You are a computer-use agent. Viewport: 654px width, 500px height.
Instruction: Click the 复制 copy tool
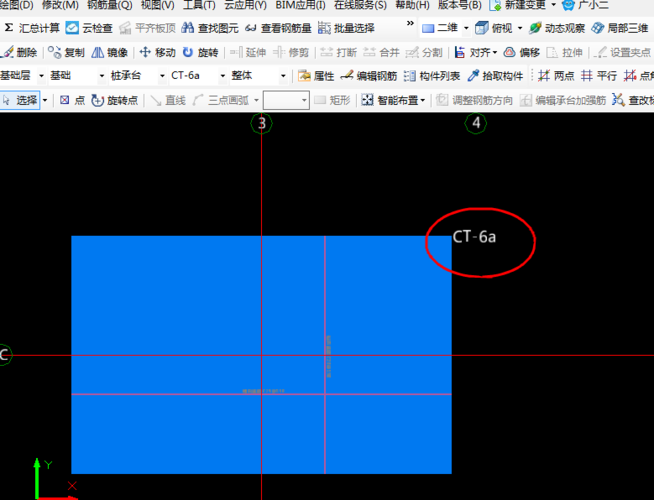click(x=66, y=53)
